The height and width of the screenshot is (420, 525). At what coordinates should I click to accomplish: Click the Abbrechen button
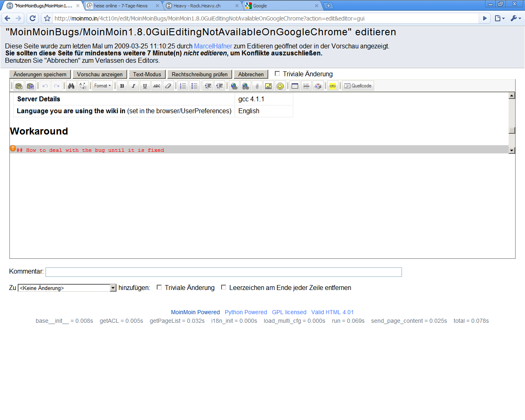251,74
